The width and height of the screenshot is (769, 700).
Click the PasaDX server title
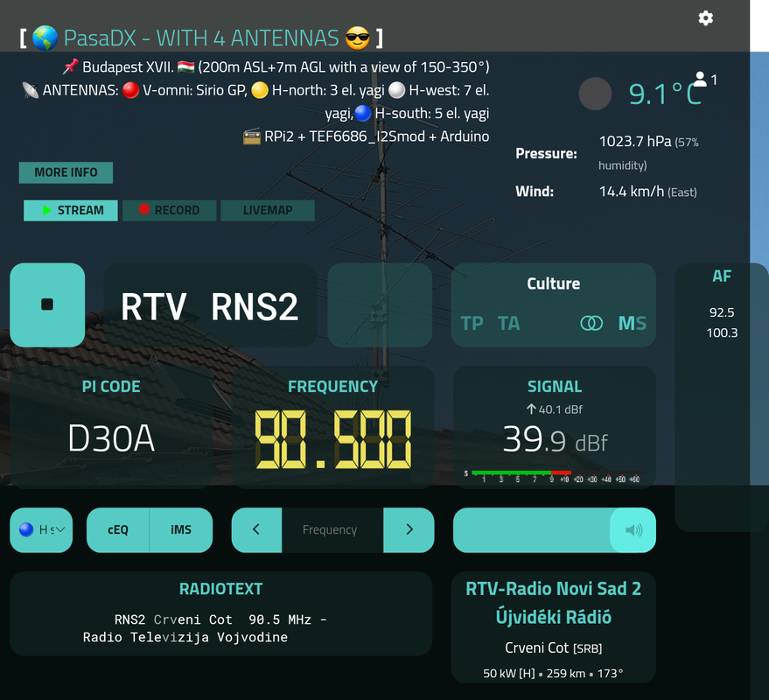pos(201,38)
